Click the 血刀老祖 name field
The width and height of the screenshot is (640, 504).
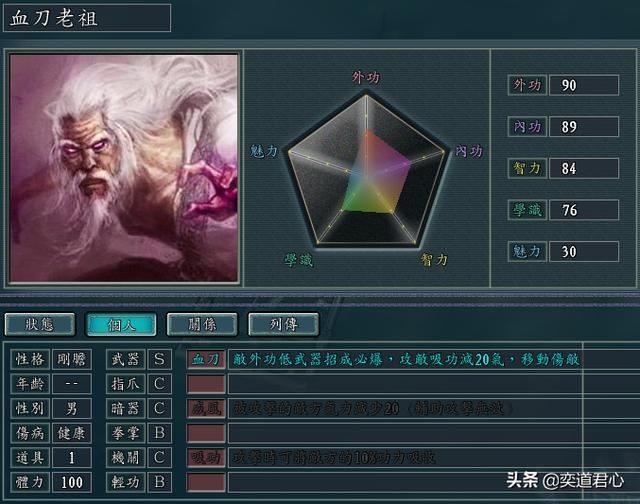point(87,18)
